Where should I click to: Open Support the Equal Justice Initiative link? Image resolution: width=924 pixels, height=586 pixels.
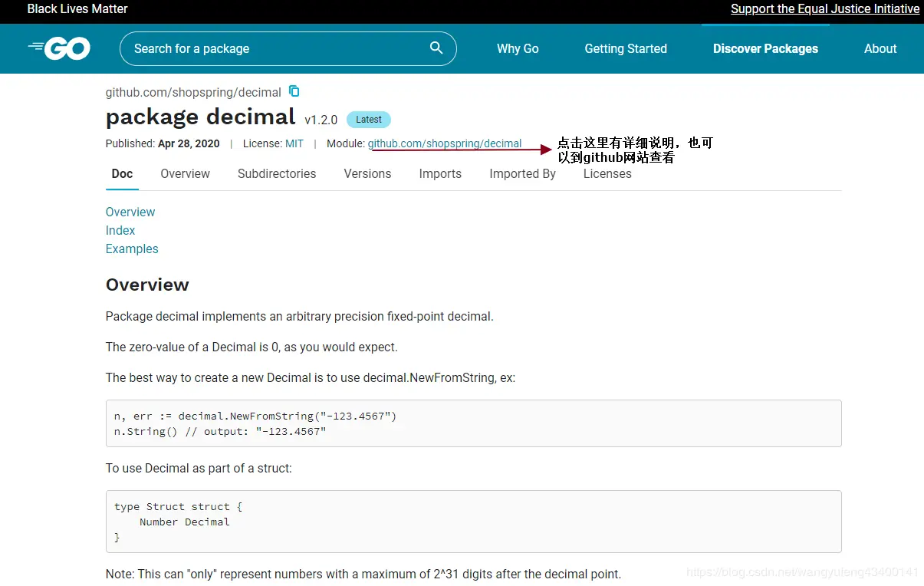[x=825, y=9]
